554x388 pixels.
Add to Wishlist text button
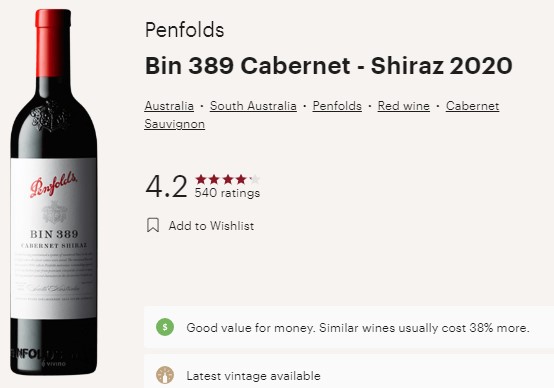211,226
